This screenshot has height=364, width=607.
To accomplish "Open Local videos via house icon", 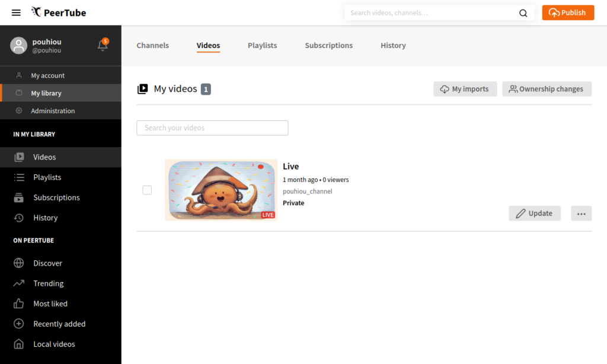I will pyautogui.click(x=19, y=344).
